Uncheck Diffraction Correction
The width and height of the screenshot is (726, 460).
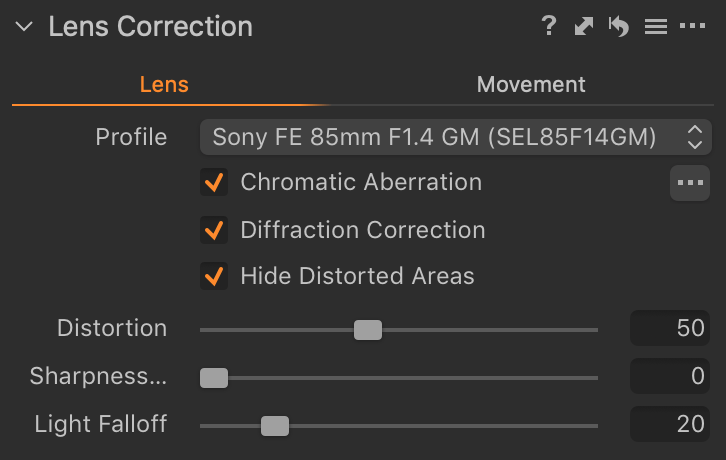pos(214,230)
